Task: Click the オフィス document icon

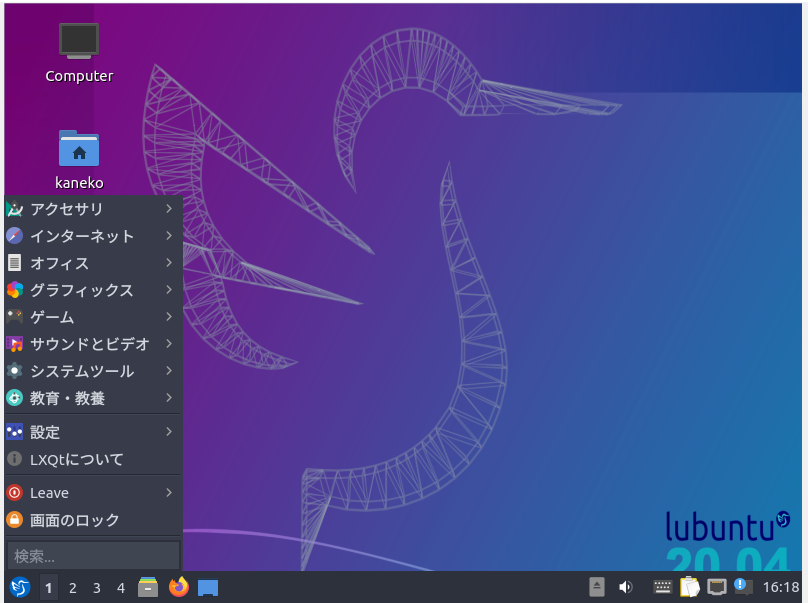Action: coord(14,263)
